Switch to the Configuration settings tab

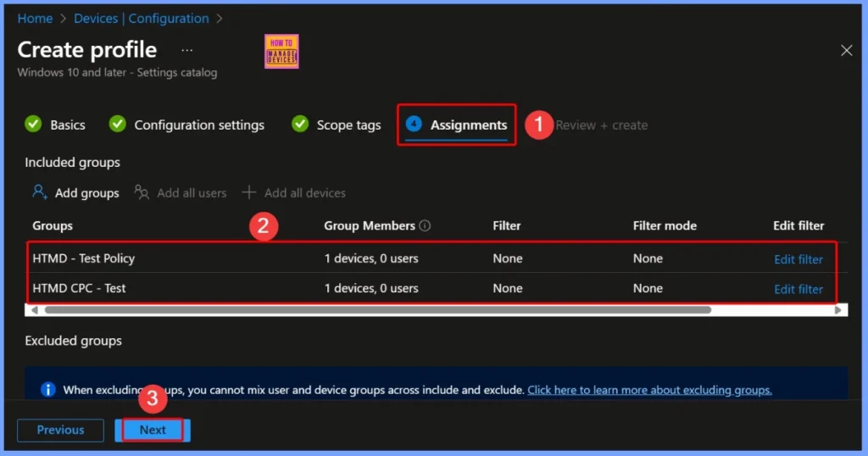click(198, 125)
